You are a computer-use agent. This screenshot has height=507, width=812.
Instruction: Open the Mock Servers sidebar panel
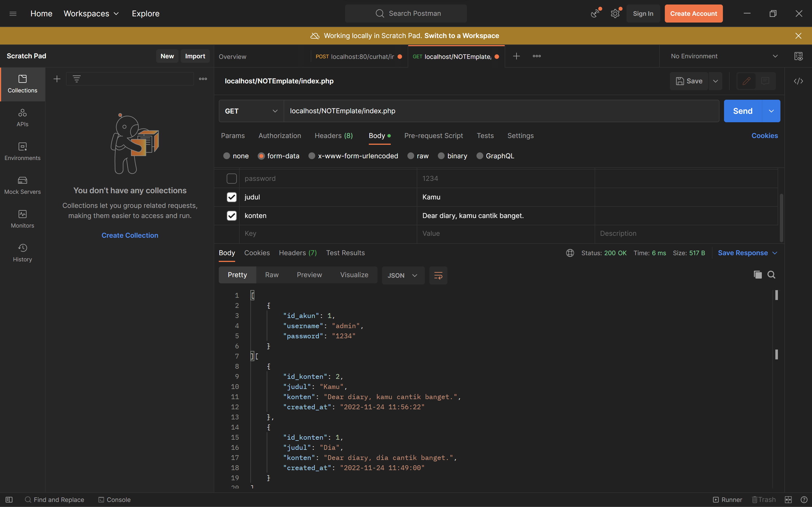pos(23,185)
